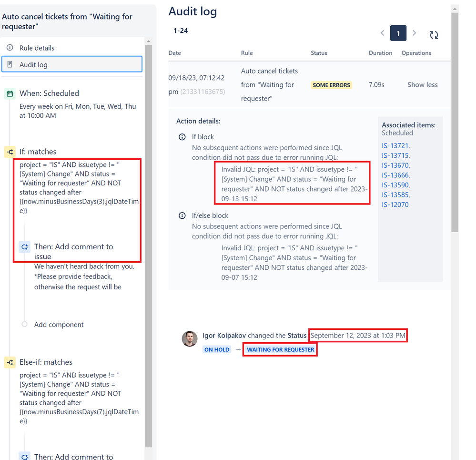This screenshot has width=476, height=460.
Task: Open associated issue IS-13590
Action: (x=395, y=185)
